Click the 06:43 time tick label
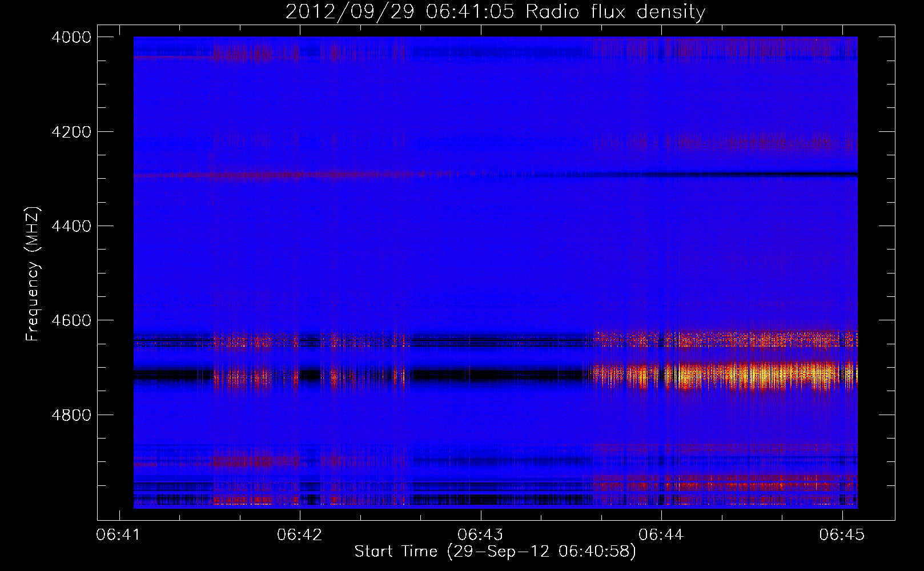 click(480, 534)
